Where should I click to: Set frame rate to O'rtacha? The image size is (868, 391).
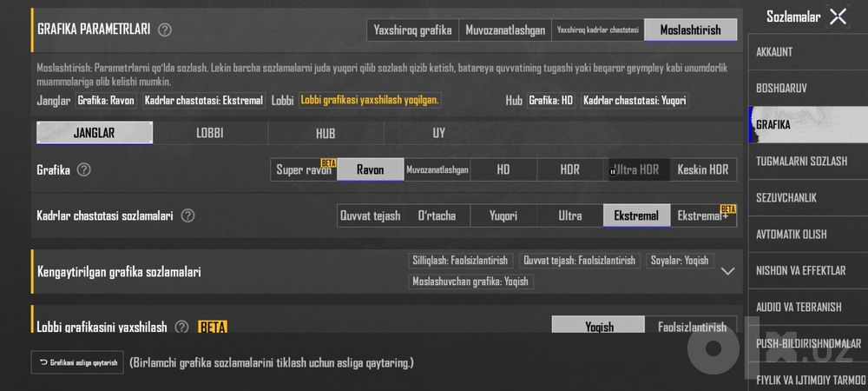tap(437, 215)
